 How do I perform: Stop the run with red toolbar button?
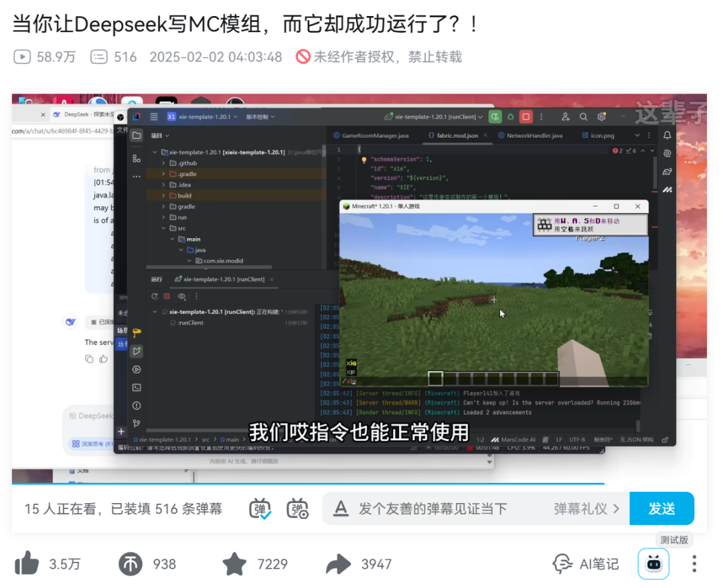point(526,116)
